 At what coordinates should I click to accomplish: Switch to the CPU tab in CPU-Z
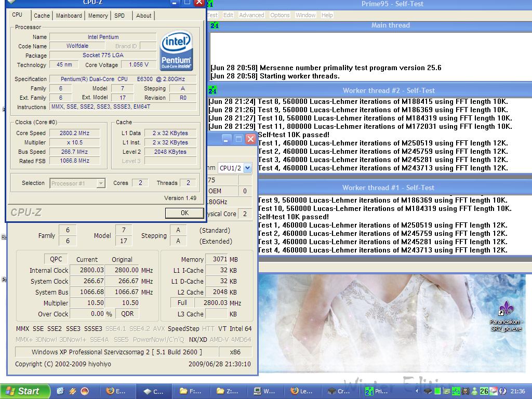[17, 15]
